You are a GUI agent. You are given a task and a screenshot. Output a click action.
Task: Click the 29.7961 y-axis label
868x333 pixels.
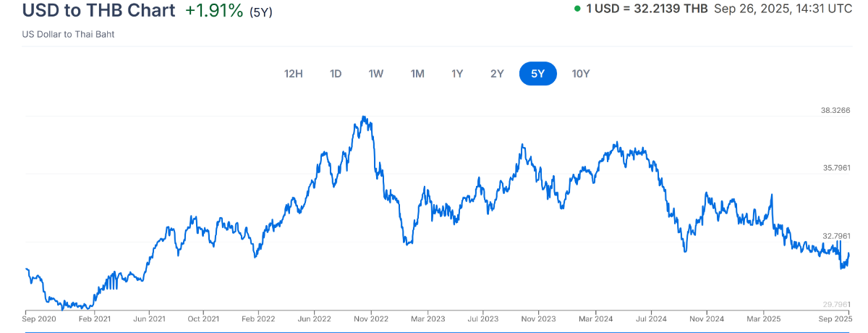[835, 304]
